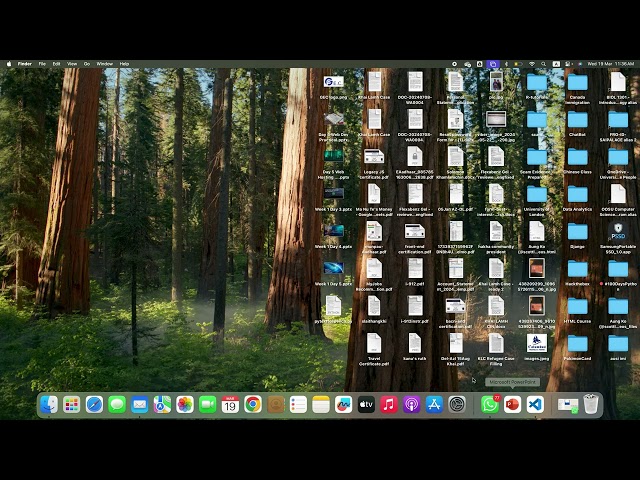
Task: Open the Apple menu
Action: pos(9,64)
